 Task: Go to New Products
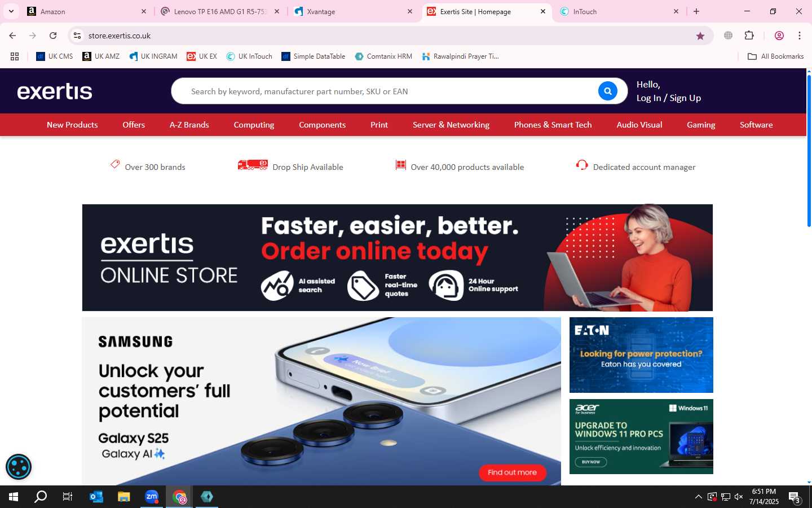click(x=72, y=125)
